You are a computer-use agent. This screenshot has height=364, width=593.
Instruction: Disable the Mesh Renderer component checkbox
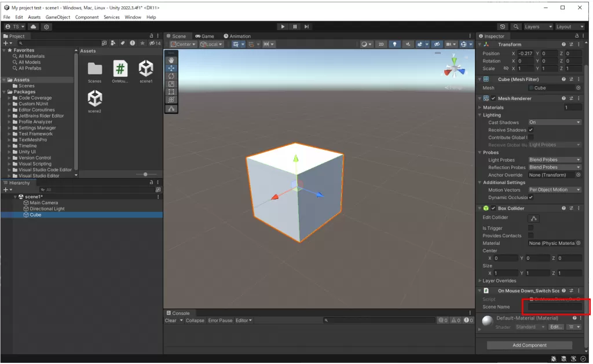point(493,98)
